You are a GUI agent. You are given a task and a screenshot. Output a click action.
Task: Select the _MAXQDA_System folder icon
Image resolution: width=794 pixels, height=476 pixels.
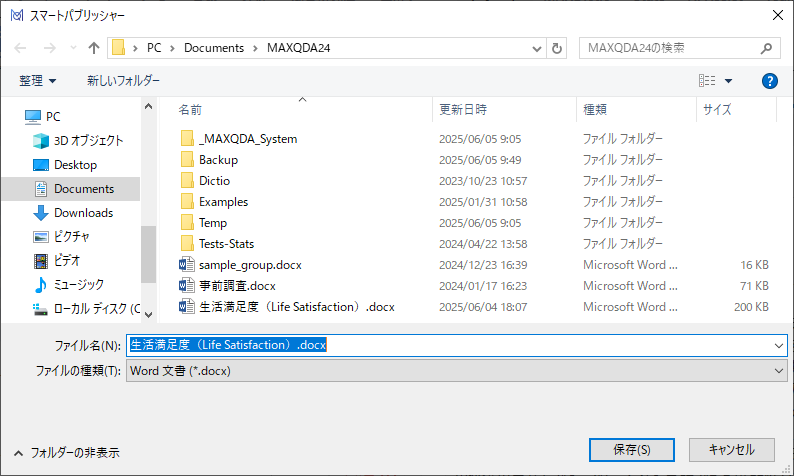click(187, 138)
